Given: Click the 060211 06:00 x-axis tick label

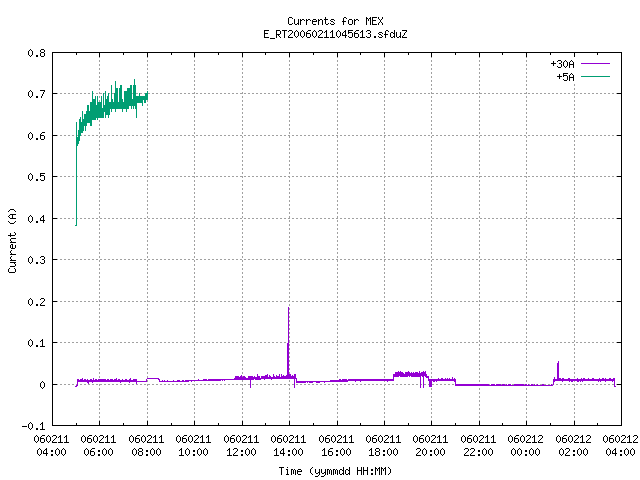Looking at the screenshot, I should click(x=98, y=446).
